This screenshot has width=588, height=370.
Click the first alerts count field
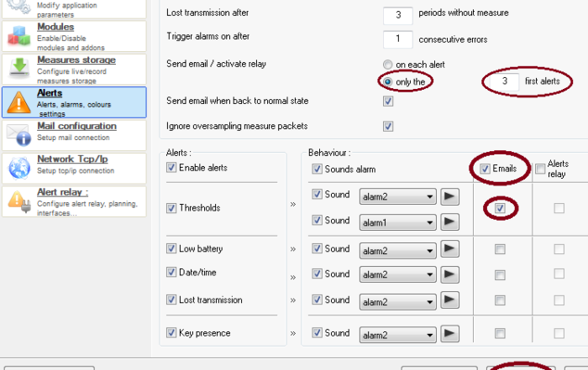505,81
